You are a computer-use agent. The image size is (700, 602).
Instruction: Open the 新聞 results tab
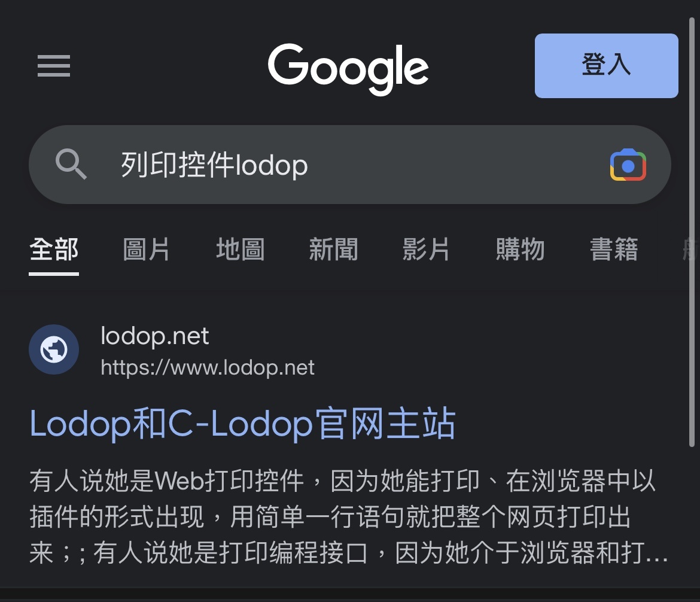click(x=333, y=249)
